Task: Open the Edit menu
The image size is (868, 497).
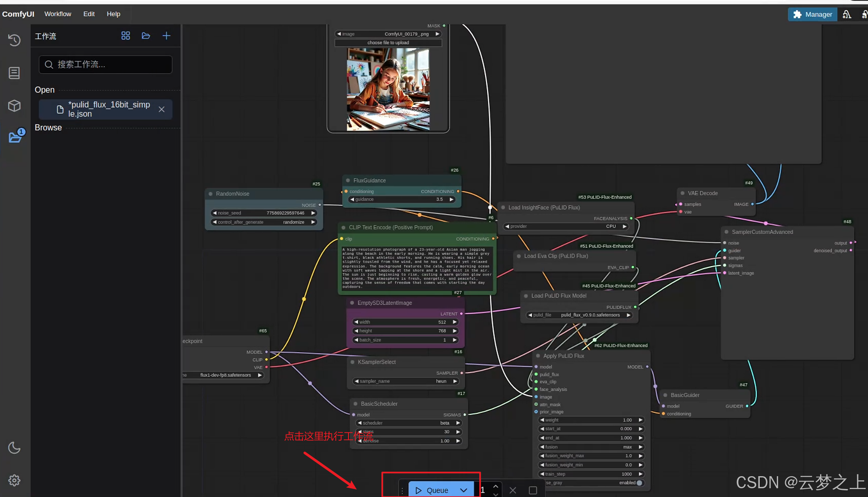Action: [89, 14]
